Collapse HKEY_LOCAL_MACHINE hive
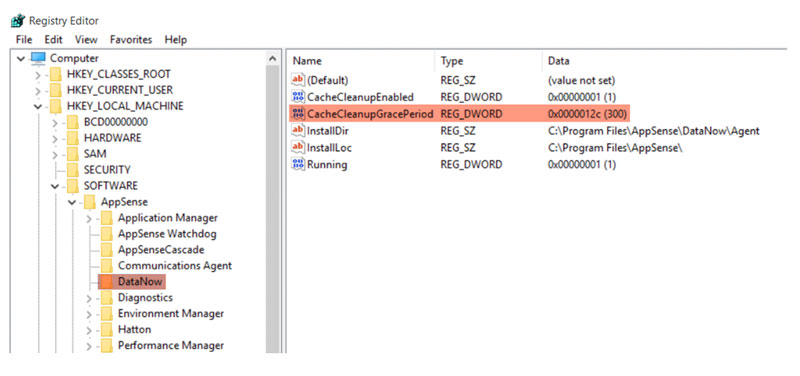The height and width of the screenshot is (376, 800). pyautogui.click(x=38, y=107)
